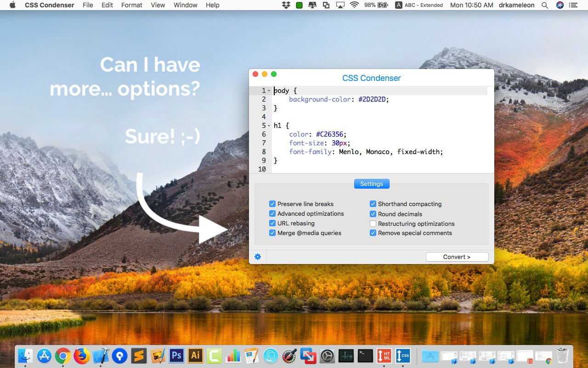Launch Illustrator from the dock
This screenshot has height=368, width=588.
196,356
